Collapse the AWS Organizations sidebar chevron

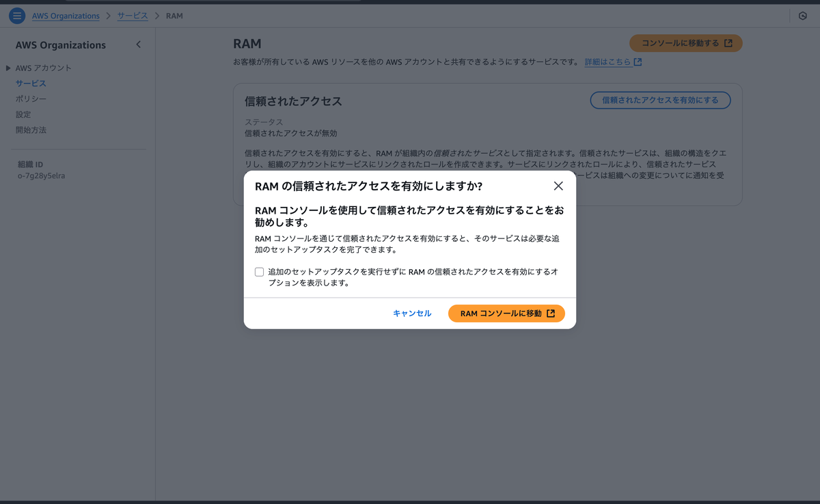[x=138, y=44]
